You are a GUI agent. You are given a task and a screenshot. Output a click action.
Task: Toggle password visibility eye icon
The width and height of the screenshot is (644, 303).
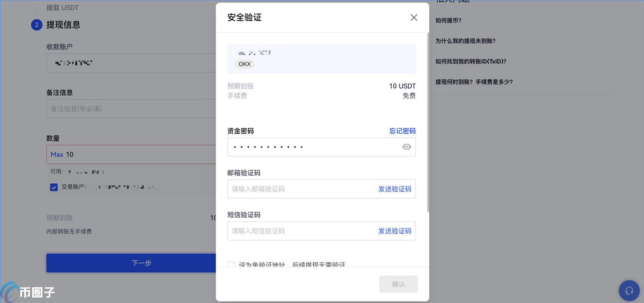coord(407,147)
